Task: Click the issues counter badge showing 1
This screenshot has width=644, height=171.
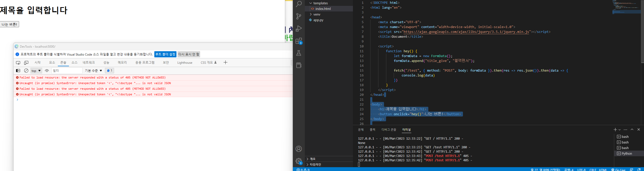Action: 109,71
